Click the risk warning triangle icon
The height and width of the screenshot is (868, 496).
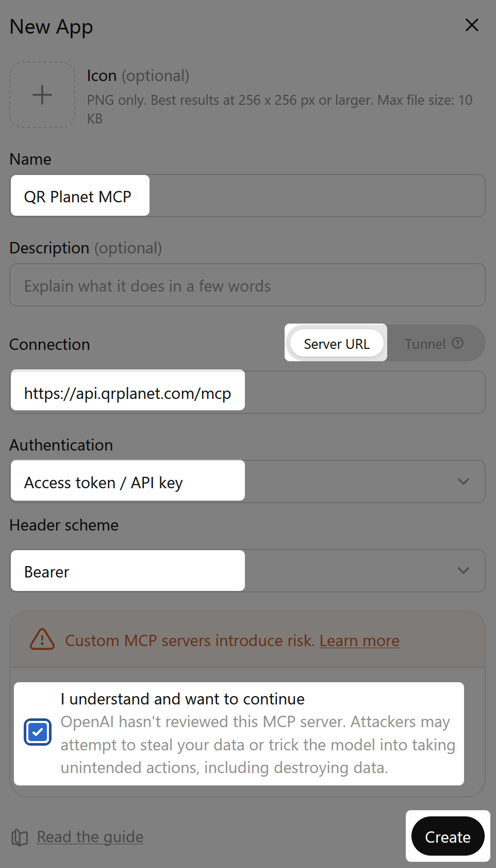point(42,639)
